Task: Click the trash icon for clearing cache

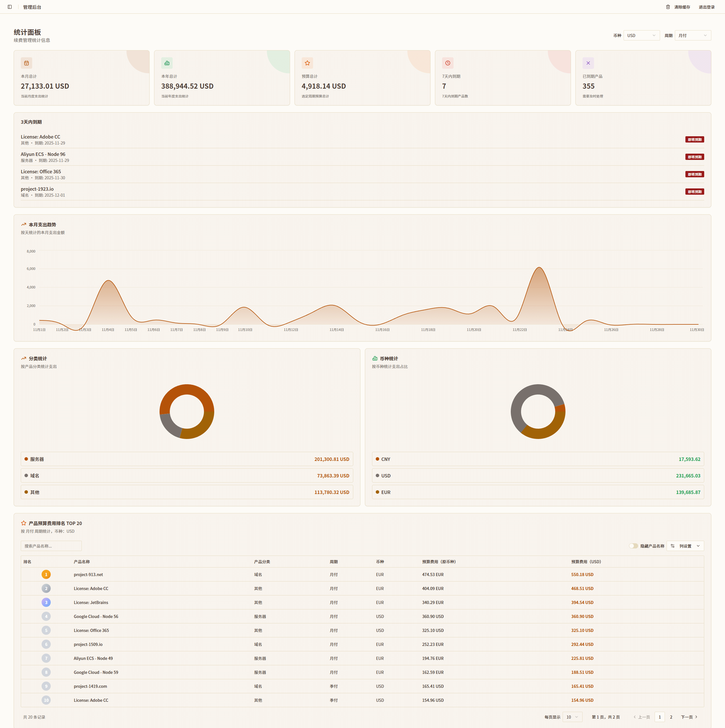Action: (668, 7)
